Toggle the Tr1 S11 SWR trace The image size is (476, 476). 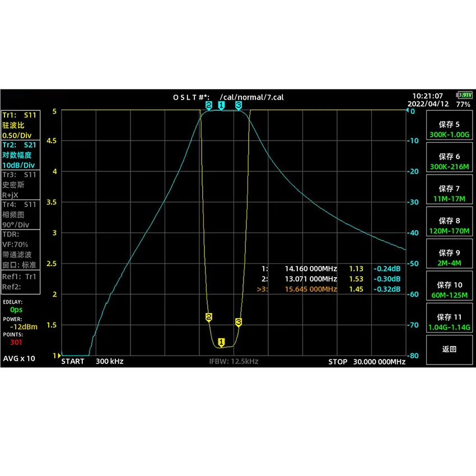click(18, 124)
